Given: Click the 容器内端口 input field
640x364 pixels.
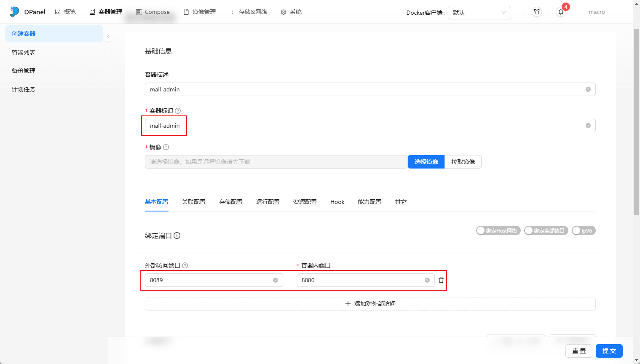Looking at the screenshot, I should click(x=360, y=280).
